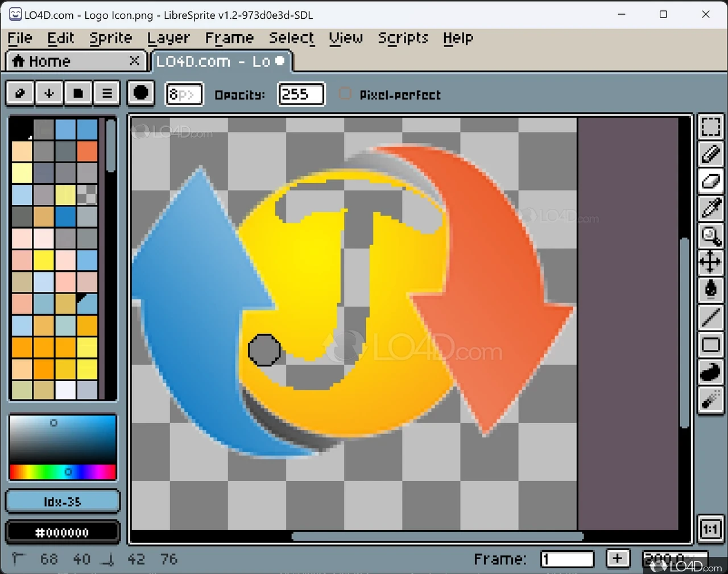Open the round brush type picker
Viewport: 728px width, 574px height.
[x=141, y=93]
